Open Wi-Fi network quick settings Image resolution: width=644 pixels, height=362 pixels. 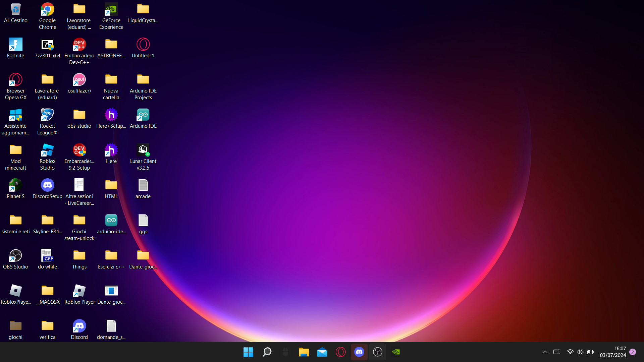pyautogui.click(x=570, y=352)
